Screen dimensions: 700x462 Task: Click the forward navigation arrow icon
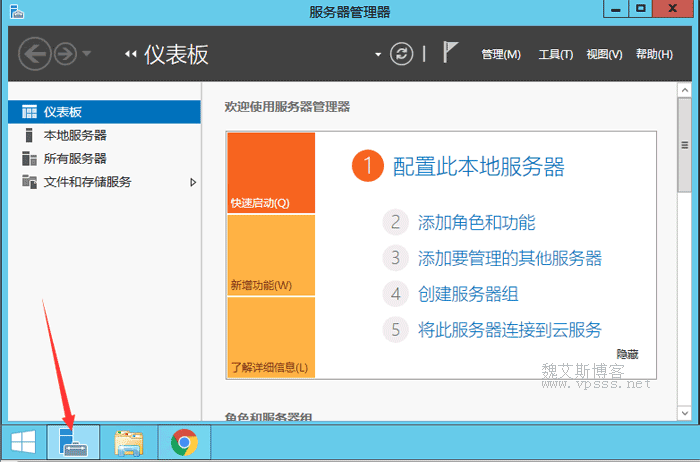(x=65, y=54)
